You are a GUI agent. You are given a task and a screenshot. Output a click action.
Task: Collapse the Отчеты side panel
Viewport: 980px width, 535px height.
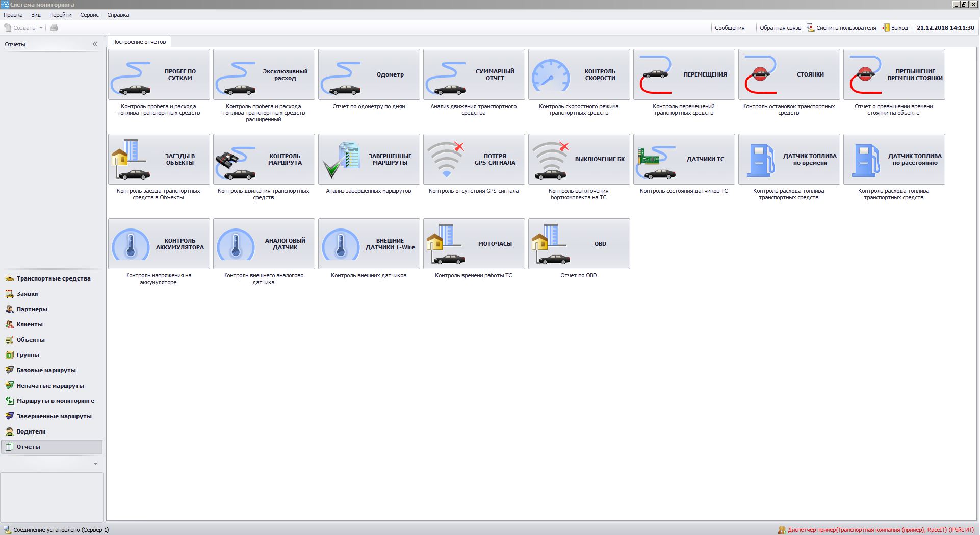point(95,44)
